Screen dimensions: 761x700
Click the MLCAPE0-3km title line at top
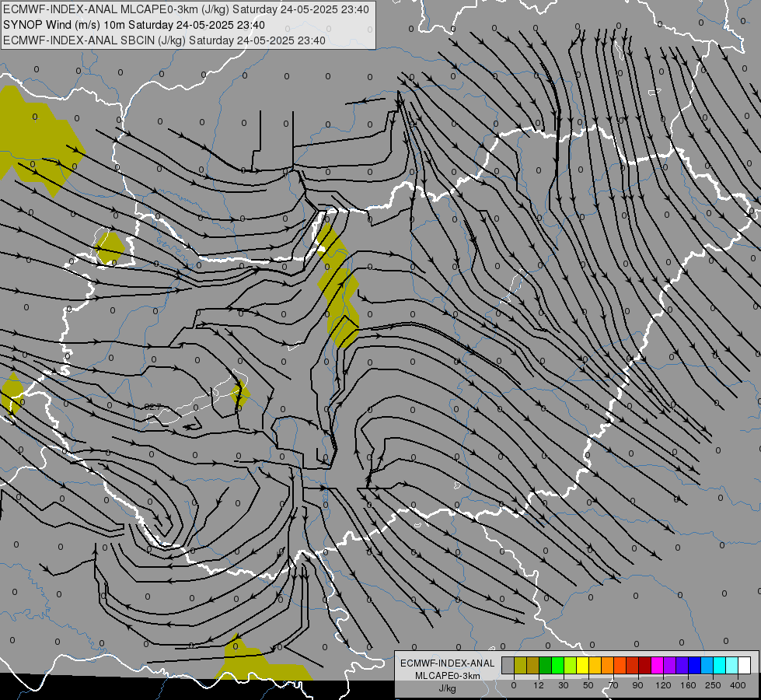point(186,9)
